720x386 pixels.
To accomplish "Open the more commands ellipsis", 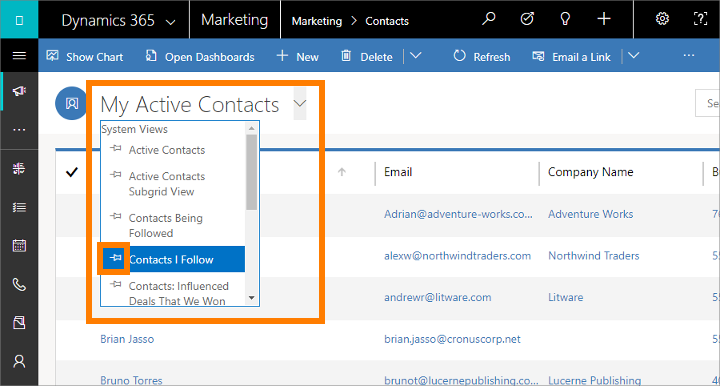I will point(689,56).
